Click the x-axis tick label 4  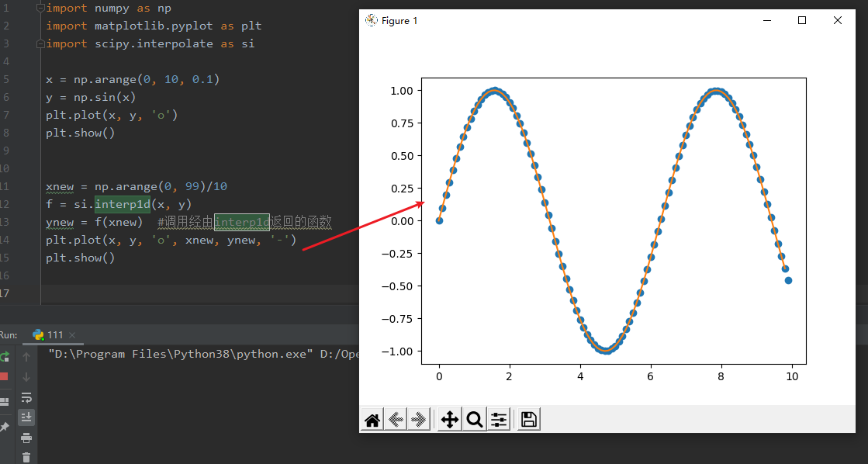pyautogui.click(x=580, y=376)
